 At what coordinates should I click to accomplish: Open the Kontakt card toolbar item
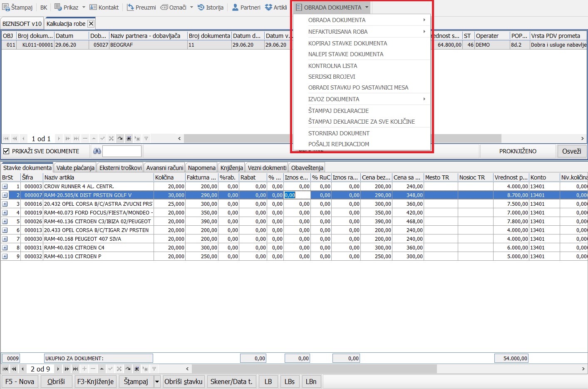pyautogui.click(x=104, y=7)
